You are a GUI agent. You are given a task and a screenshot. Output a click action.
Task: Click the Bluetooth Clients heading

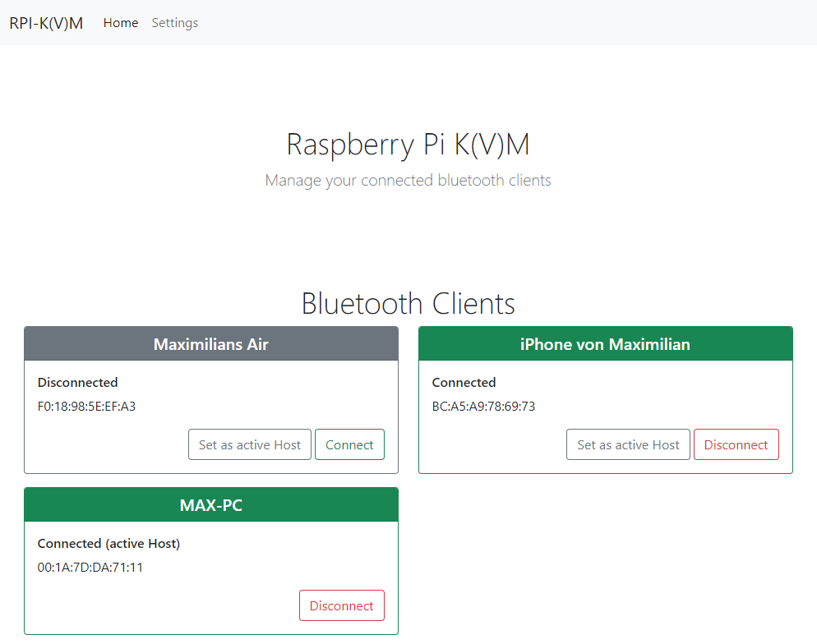[x=408, y=304]
